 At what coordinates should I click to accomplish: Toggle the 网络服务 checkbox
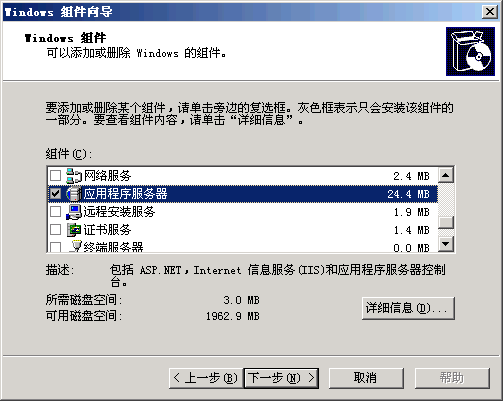[55, 175]
